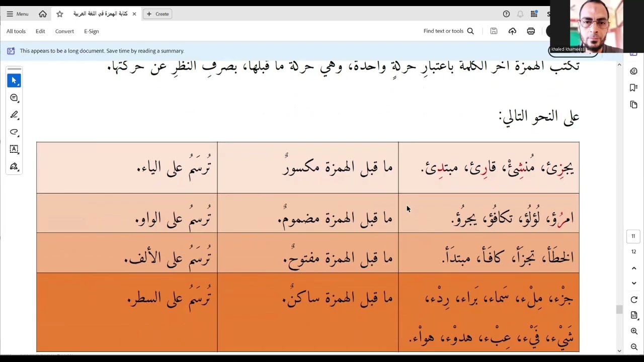Click the document scrollbar up arrow
This screenshot has width=644, height=362.
(619, 65)
